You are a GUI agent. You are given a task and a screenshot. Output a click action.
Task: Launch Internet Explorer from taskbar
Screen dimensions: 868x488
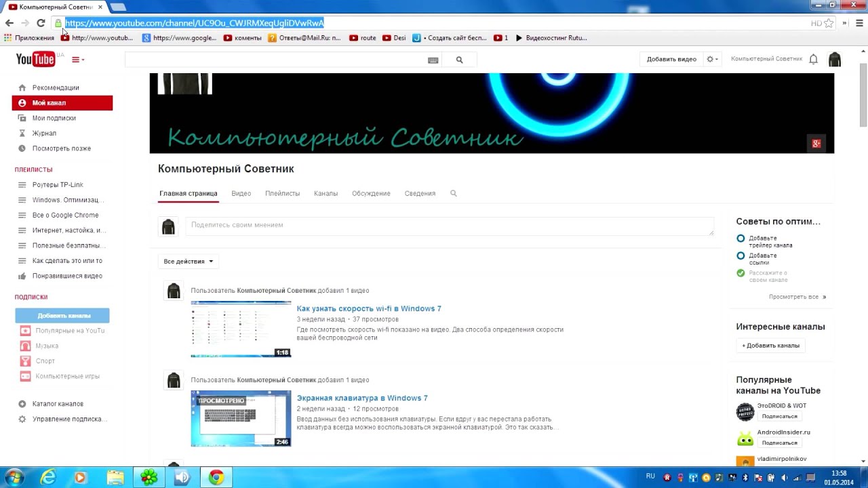(47, 478)
